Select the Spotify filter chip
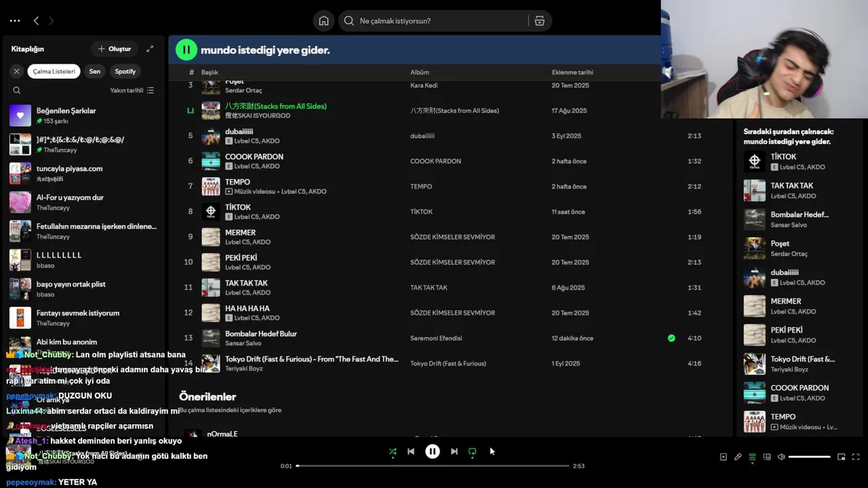Viewport: 868px width, 488px height. tap(125, 71)
